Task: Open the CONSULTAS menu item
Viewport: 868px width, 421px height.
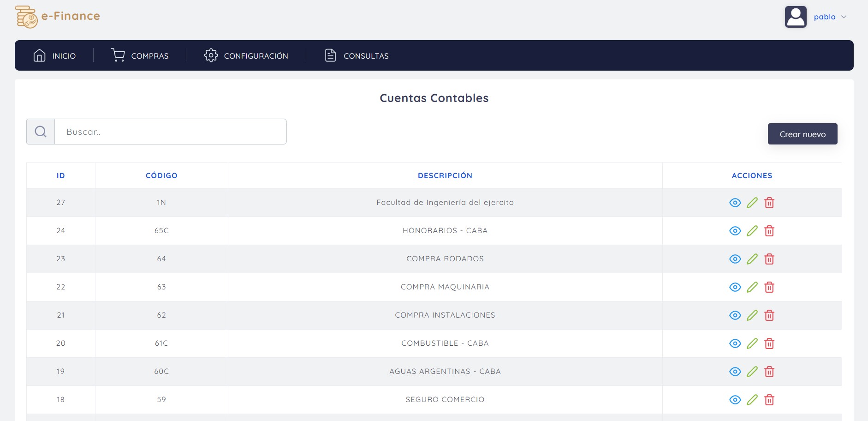Action: pos(366,55)
